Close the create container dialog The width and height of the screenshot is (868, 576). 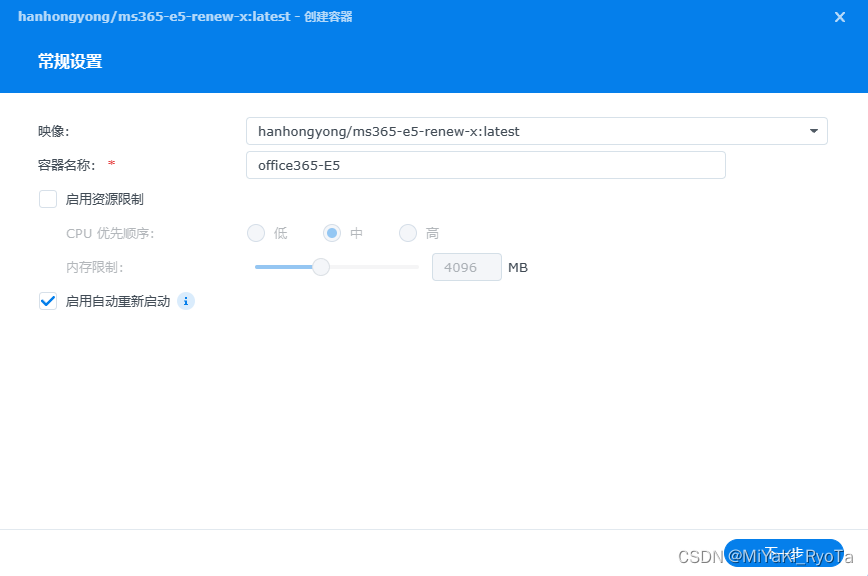(x=839, y=17)
